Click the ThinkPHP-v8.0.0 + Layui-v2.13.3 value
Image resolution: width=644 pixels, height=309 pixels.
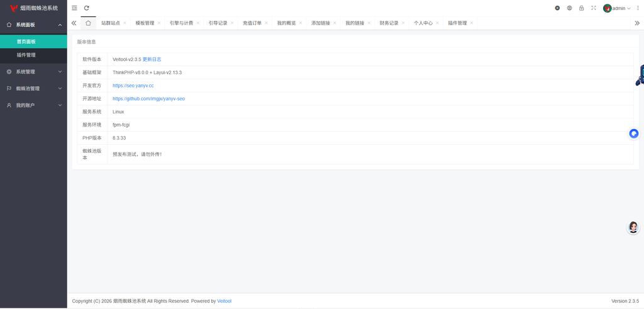pos(147,72)
